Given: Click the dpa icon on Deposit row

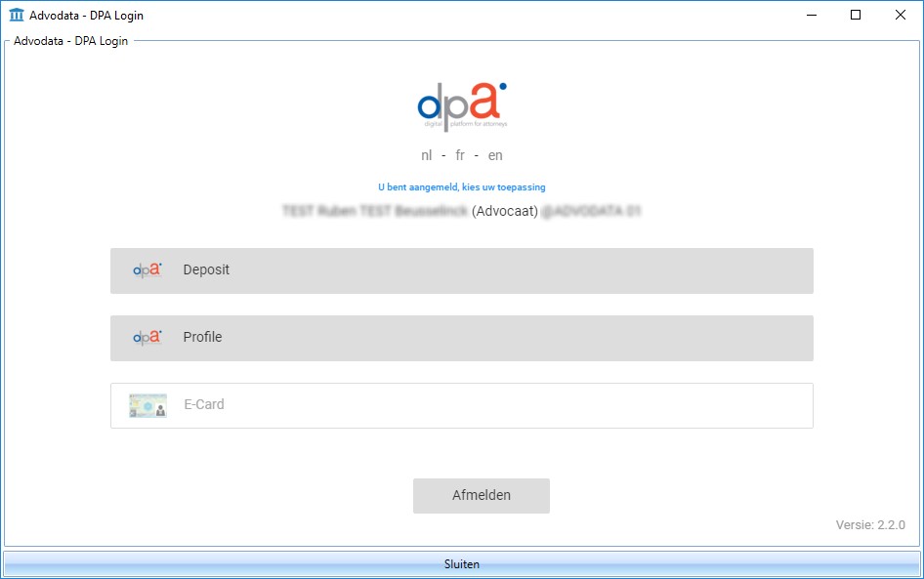Looking at the screenshot, I should coord(147,269).
